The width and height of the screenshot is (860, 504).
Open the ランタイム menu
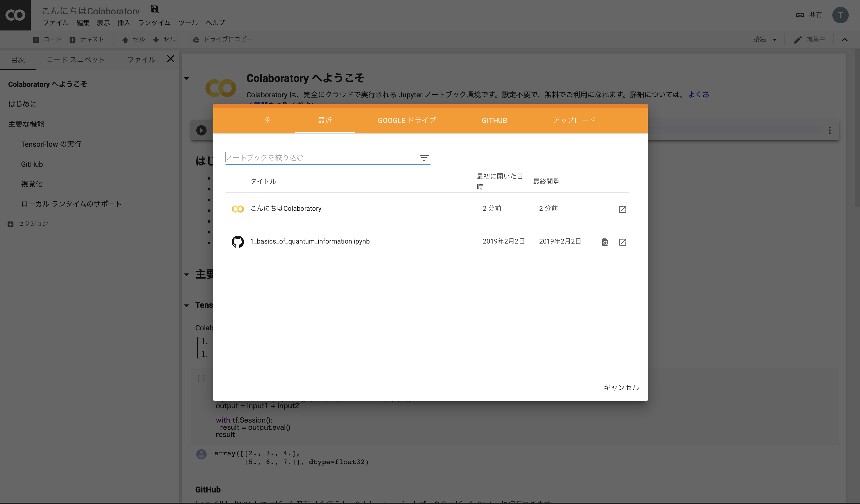[x=154, y=23]
